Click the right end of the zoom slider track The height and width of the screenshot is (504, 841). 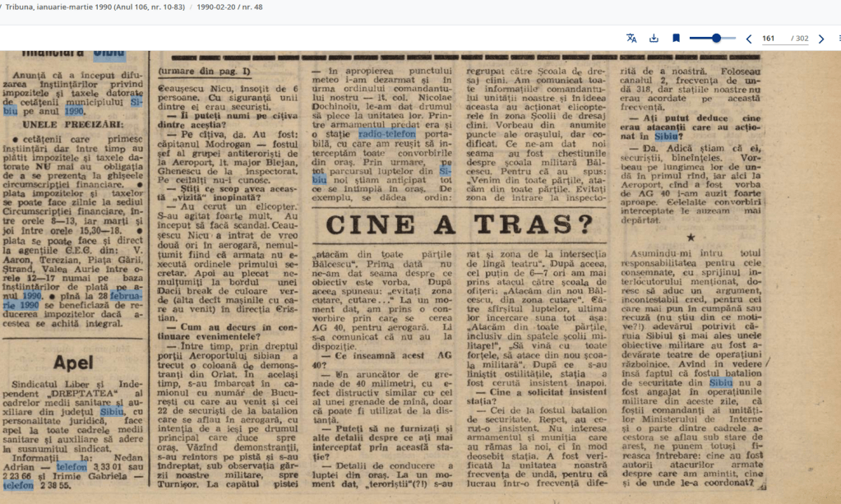(x=735, y=39)
